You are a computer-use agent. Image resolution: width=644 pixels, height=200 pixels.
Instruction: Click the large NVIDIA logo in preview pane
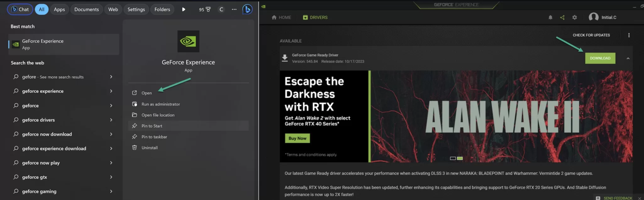pos(188,41)
